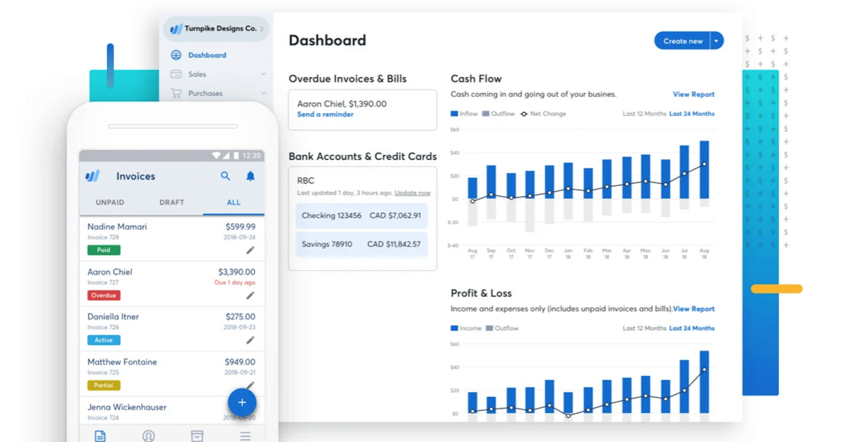Open the Create new dropdown arrow
This screenshot has height=442, width=868.
pyautogui.click(x=715, y=41)
